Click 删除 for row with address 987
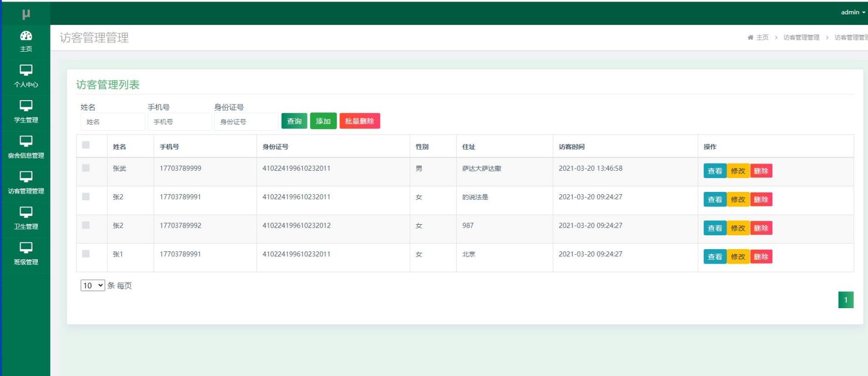Screen dimensions: 868x376 (x=761, y=229)
